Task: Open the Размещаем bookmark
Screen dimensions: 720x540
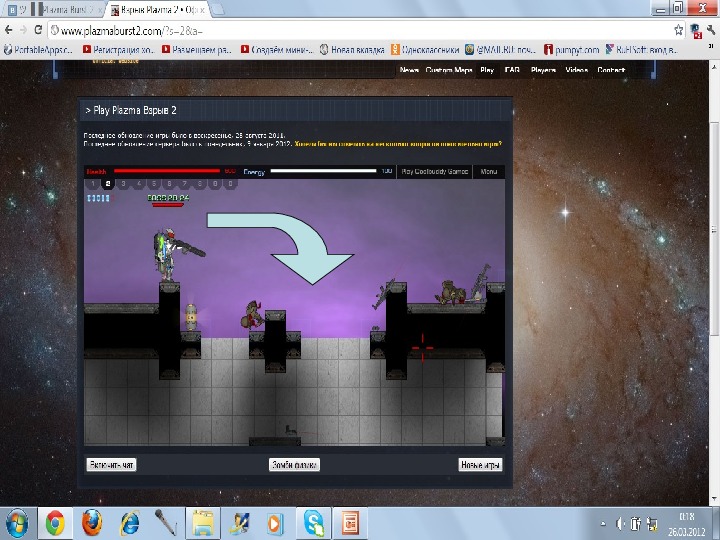Action: pos(197,50)
